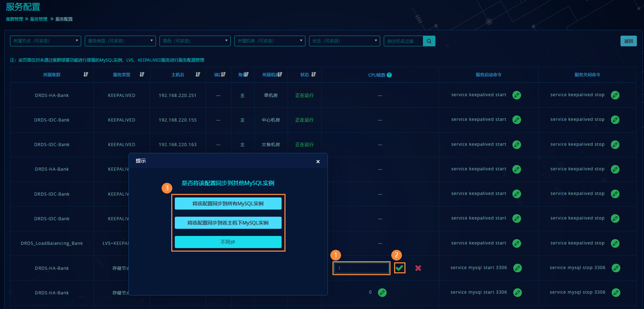Focus the CPU cores input field
Image resolution: width=644 pixels, height=309 pixels.
(362, 268)
